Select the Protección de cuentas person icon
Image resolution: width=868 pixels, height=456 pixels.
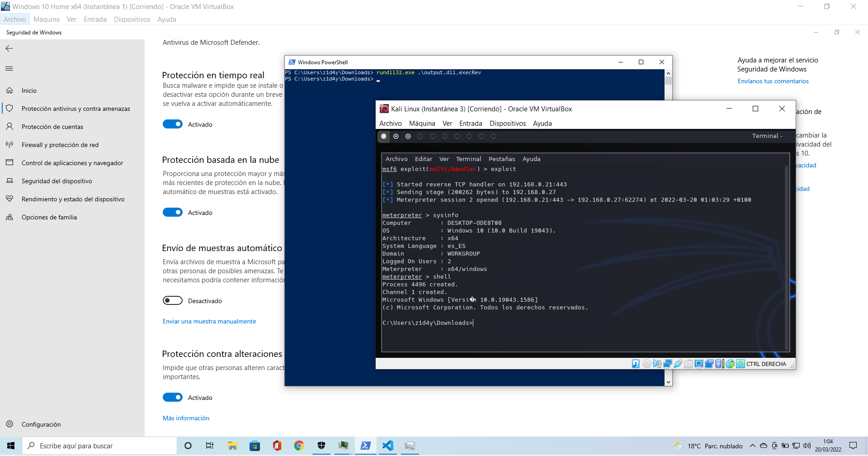click(9, 127)
